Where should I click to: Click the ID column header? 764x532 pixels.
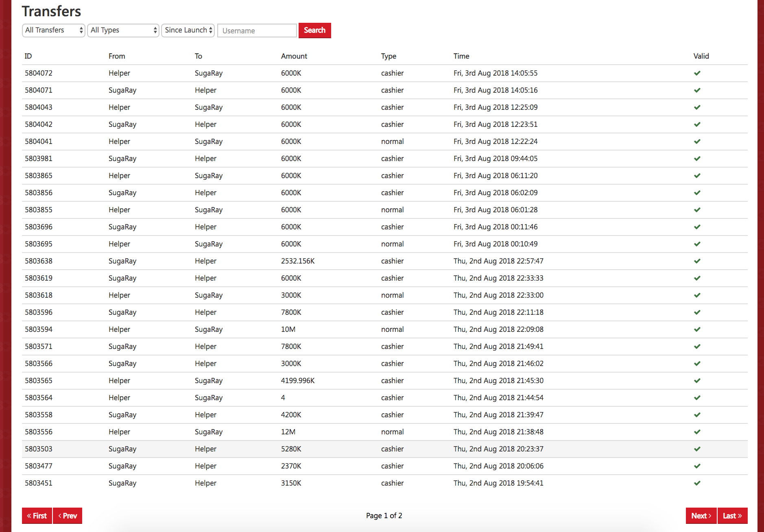coord(28,56)
